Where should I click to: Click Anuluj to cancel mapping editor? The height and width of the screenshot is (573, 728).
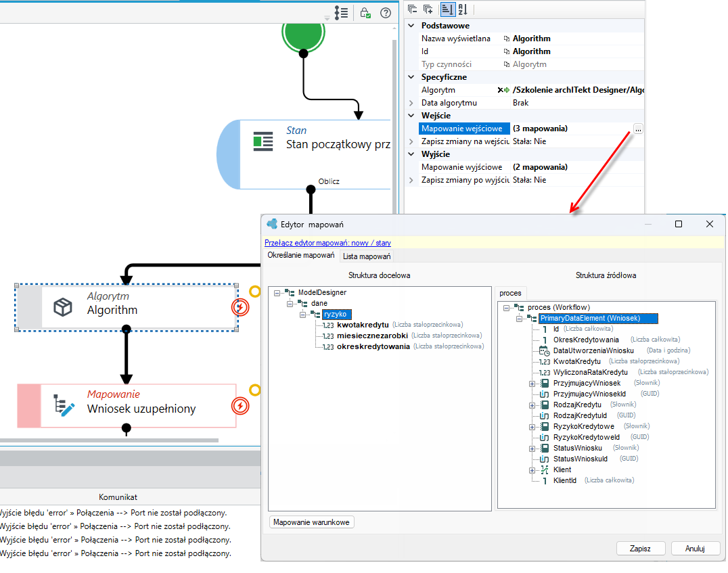tap(695, 549)
